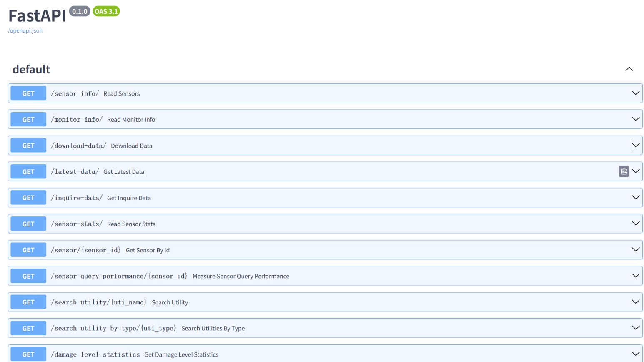644x362 pixels.
Task: Expand the /damage-level-statistics chevron
Action: point(636,354)
